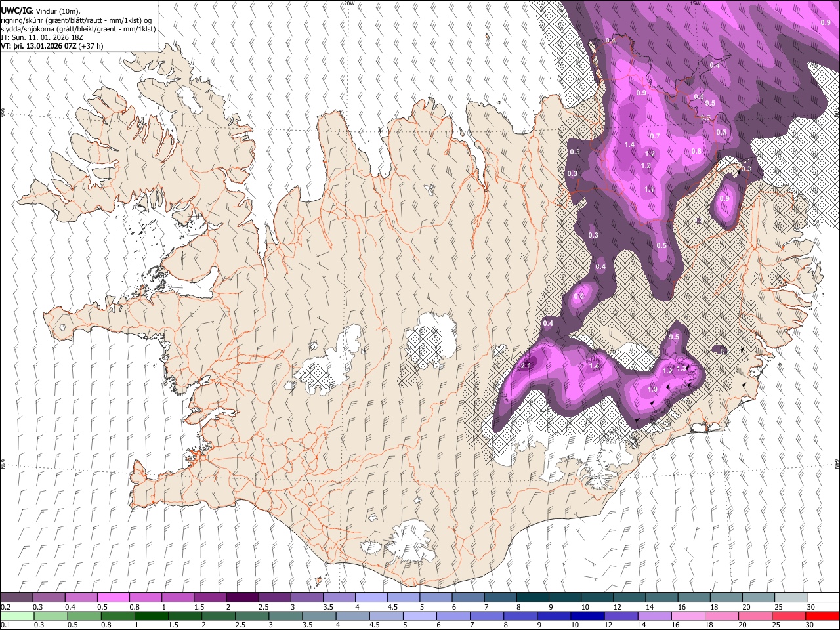
Task: Click the bright pink 0.5–0.8 swatch, top legend row
Action: [x=113, y=597]
